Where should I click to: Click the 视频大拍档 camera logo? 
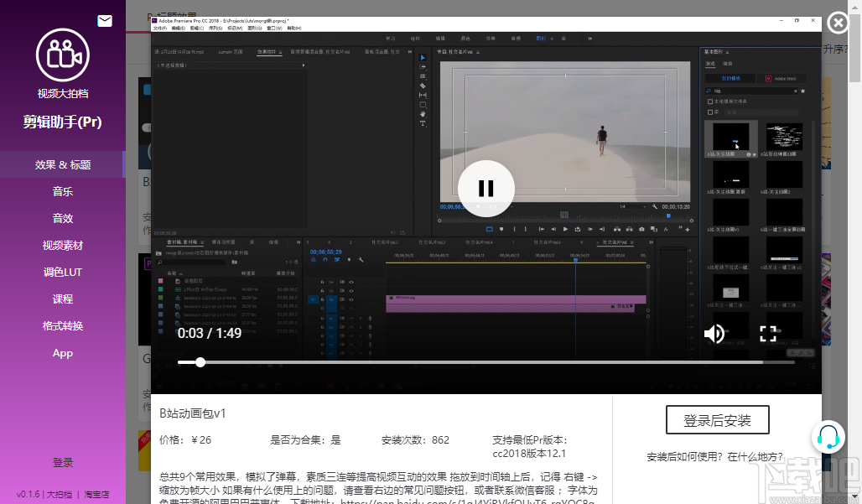63,55
